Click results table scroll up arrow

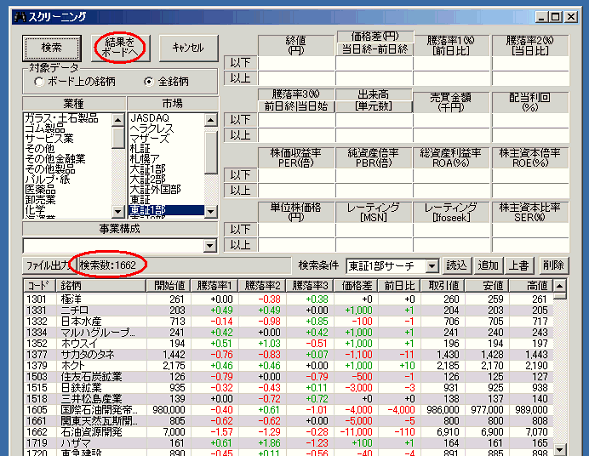560,286
